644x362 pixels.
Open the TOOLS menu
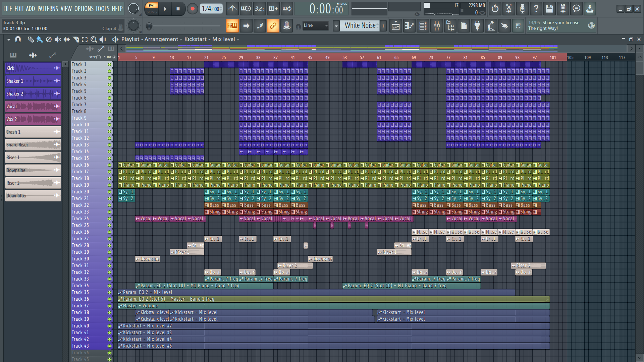tap(102, 9)
